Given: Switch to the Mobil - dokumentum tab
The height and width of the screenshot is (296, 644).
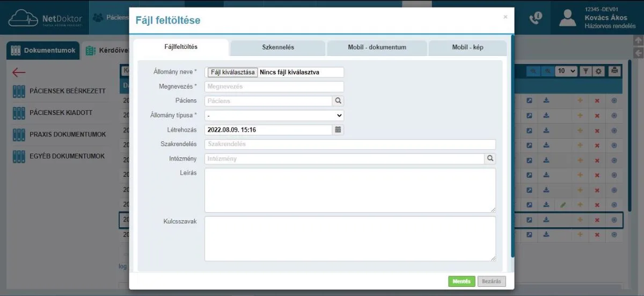Looking at the screenshot, I should point(377,47).
